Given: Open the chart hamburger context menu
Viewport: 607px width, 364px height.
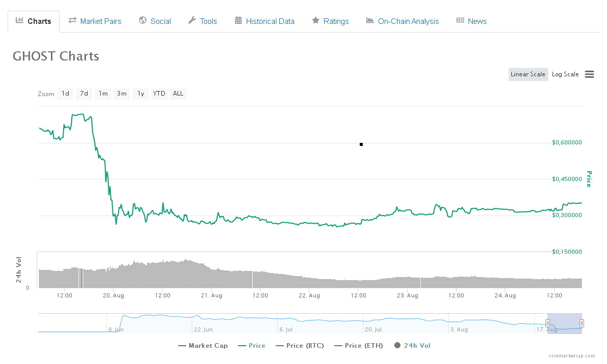Looking at the screenshot, I should click(589, 74).
